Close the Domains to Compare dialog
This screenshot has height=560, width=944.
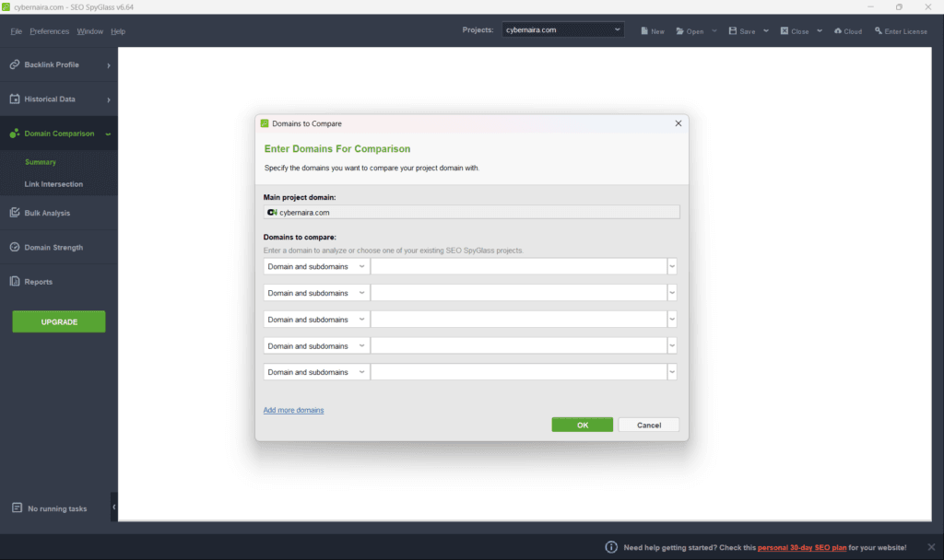click(678, 123)
